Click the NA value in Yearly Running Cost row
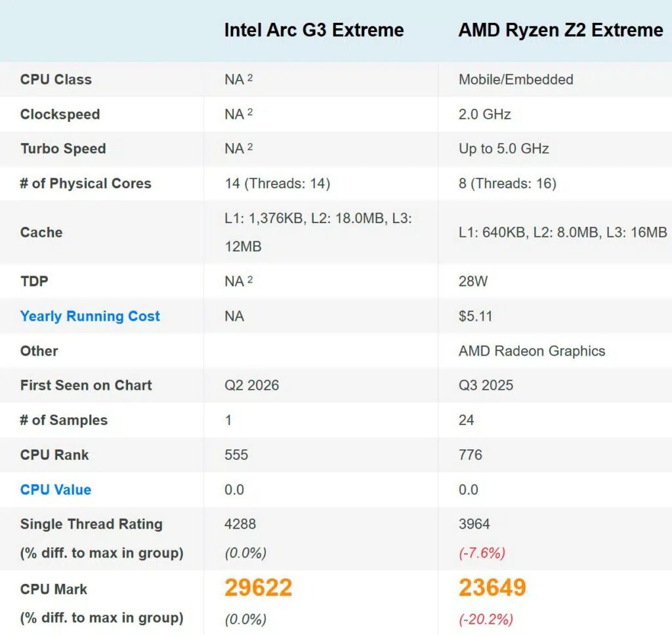Viewport: 672px width, 635px height. click(234, 316)
